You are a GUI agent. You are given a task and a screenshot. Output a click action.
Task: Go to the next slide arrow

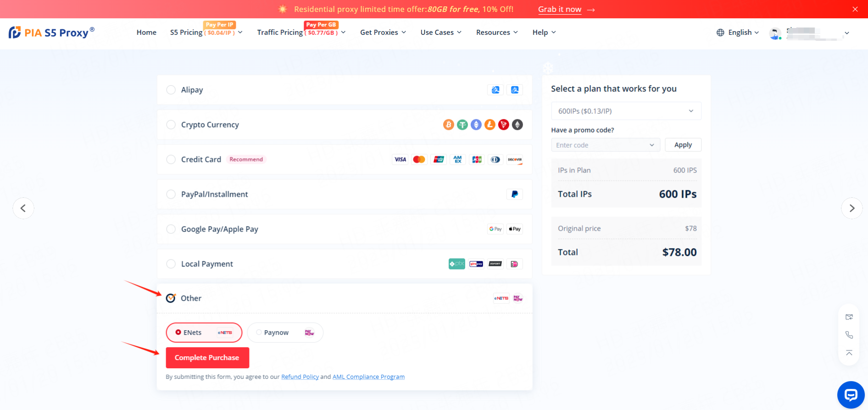(851, 208)
